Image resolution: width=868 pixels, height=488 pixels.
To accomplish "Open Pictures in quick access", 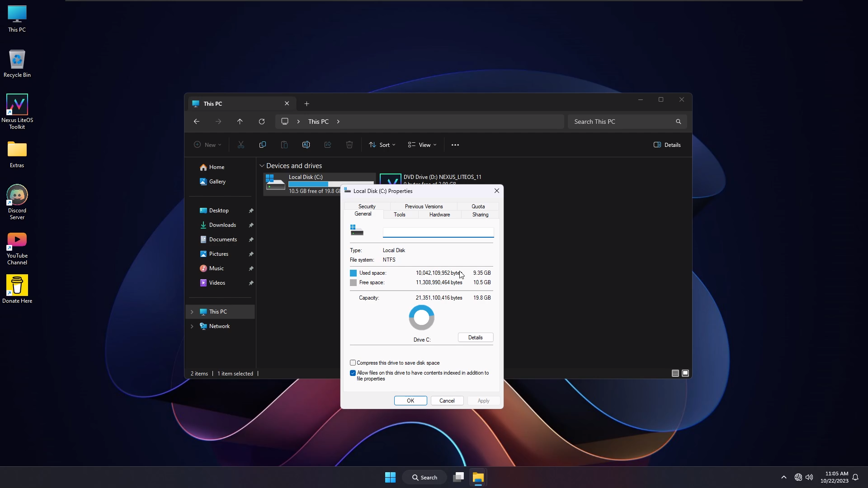I will click(x=219, y=254).
